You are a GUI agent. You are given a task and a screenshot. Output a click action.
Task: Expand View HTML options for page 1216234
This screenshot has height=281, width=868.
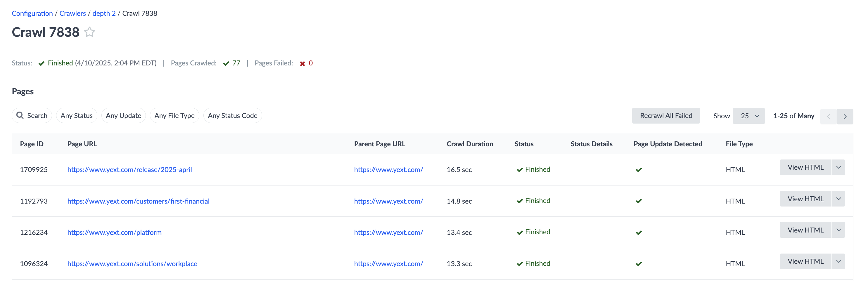point(839,230)
